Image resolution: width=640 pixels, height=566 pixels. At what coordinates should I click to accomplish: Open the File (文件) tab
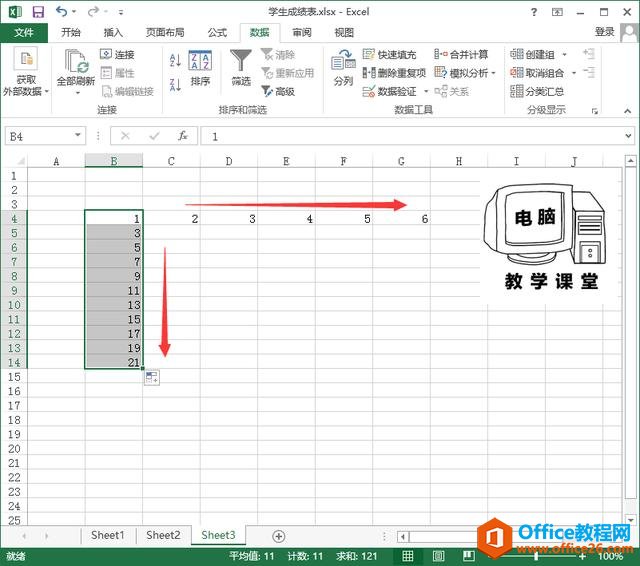(x=24, y=33)
